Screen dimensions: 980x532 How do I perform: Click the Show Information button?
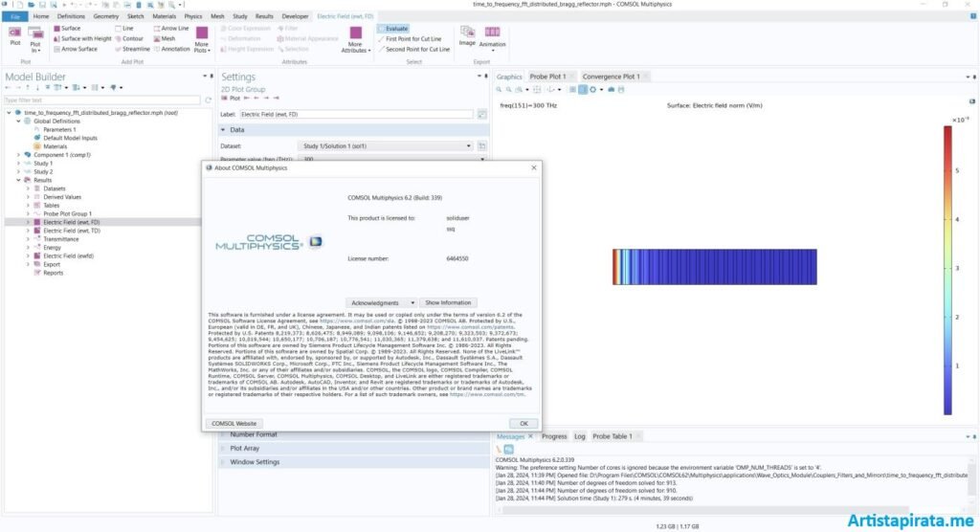[448, 302]
